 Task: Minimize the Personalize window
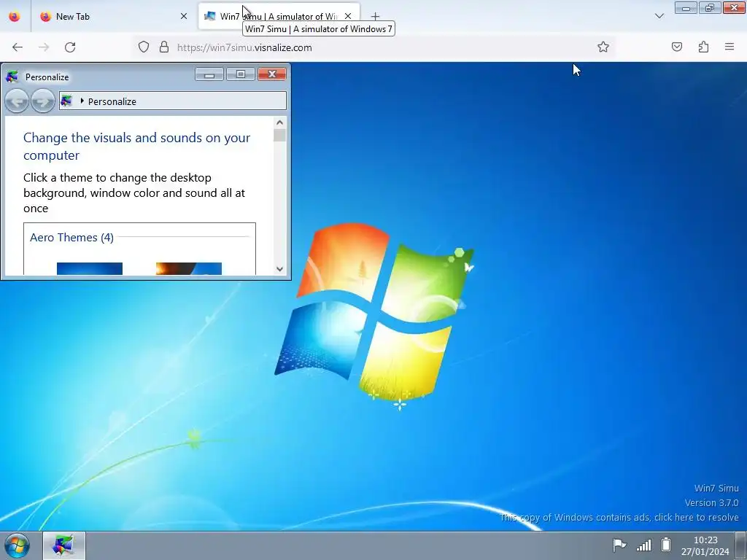pos(209,74)
